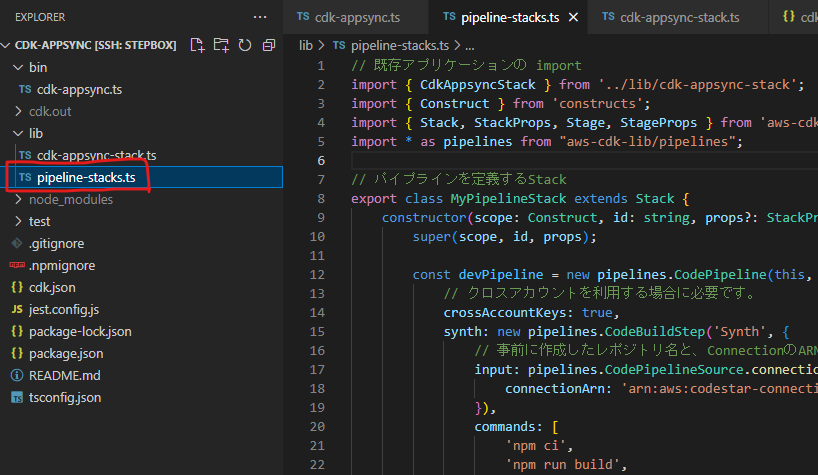Expand the test folder
Image resolution: width=818 pixels, height=475 pixels.
pyautogui.click(x=39, y=221)
